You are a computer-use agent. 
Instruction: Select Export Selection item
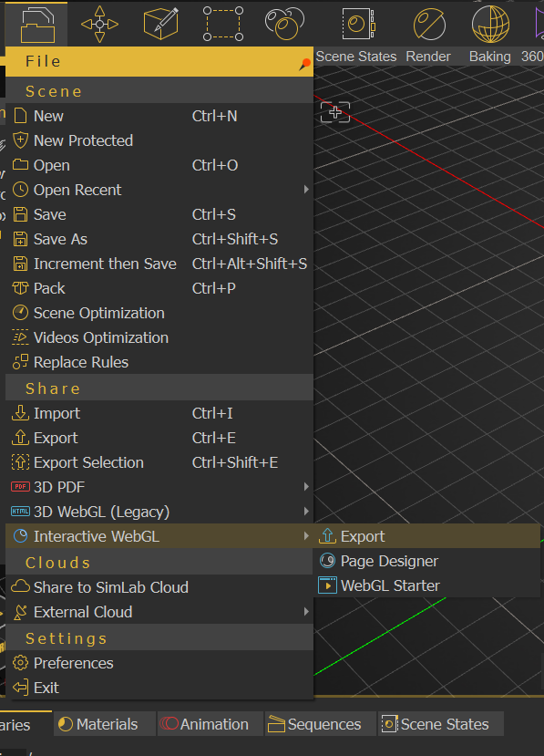(159, 461)
